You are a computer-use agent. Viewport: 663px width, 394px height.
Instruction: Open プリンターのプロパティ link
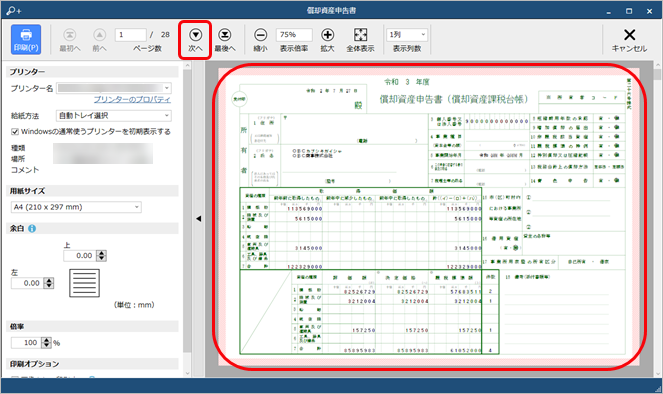[132, 99]
